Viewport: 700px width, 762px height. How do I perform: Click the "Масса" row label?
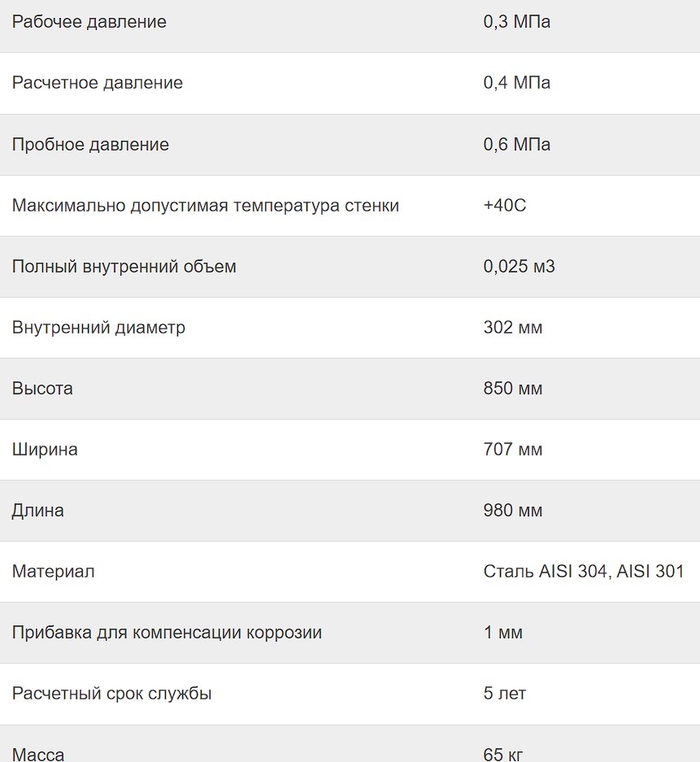(x=38, y=755)
